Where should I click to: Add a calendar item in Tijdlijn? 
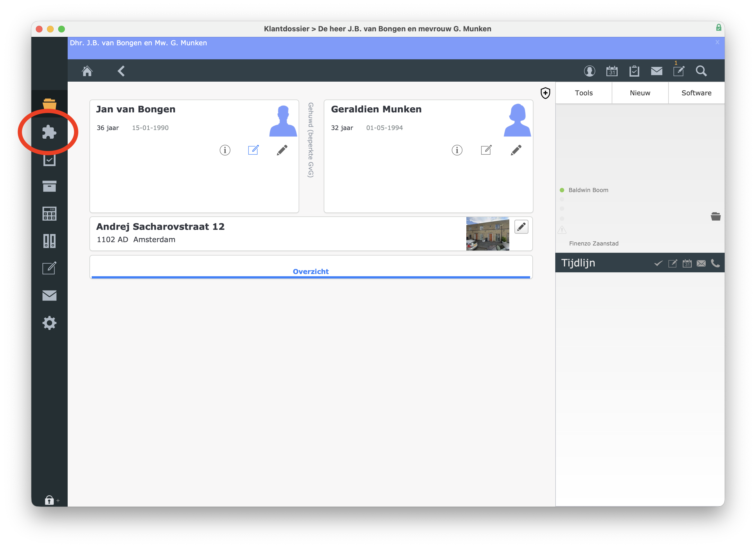[x=687, y=263]
